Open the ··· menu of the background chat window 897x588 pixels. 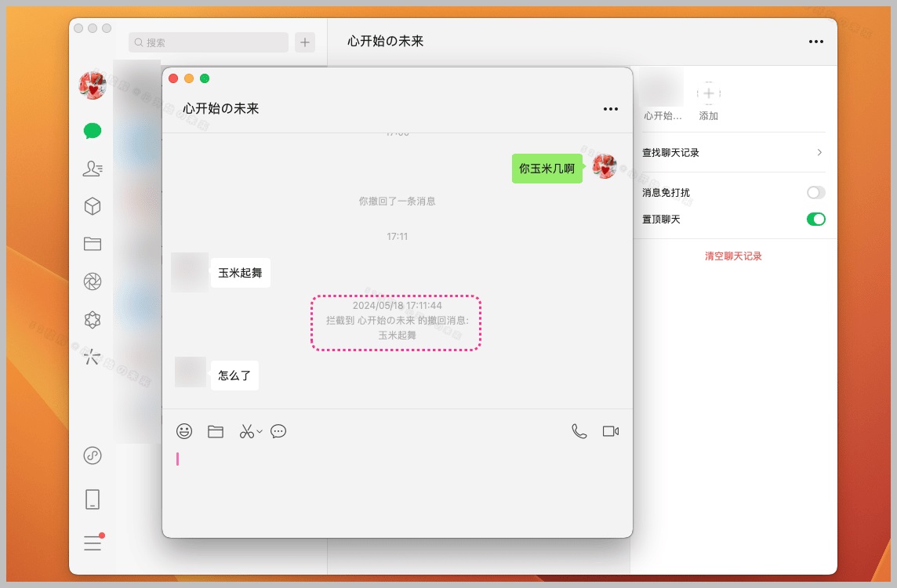(815, 42)
